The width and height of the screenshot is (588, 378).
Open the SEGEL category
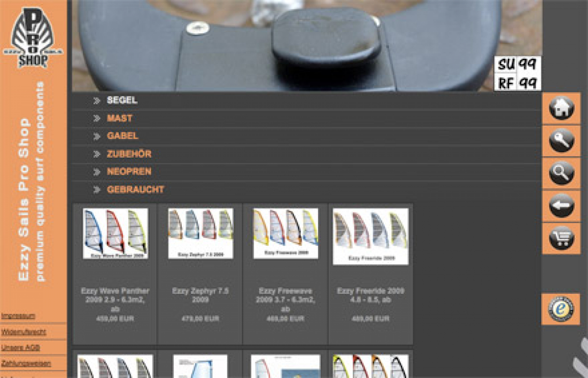point(122,100)
